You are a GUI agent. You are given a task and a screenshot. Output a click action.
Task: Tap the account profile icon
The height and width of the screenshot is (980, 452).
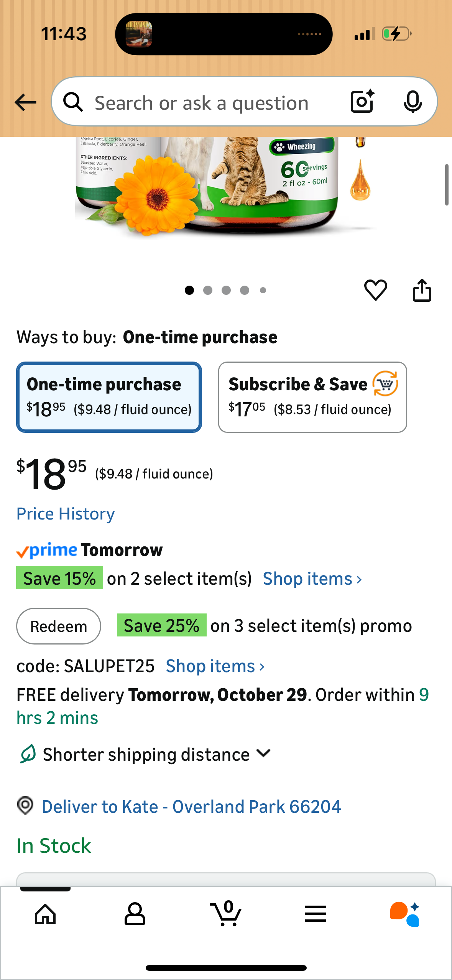click(x=135, y=914)
